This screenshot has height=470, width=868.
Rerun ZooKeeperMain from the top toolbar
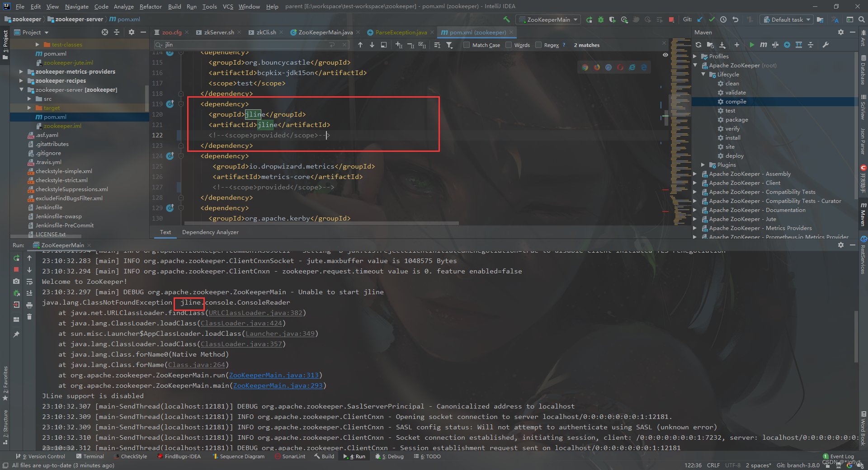pos(589,19)
